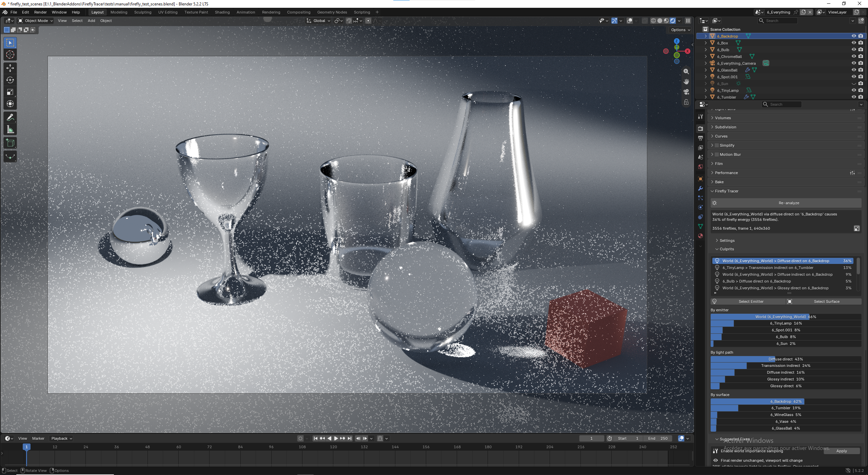Toggle camera view in viewport
The width and height of the screenshot is (868, 475).
tap(686, 92)
